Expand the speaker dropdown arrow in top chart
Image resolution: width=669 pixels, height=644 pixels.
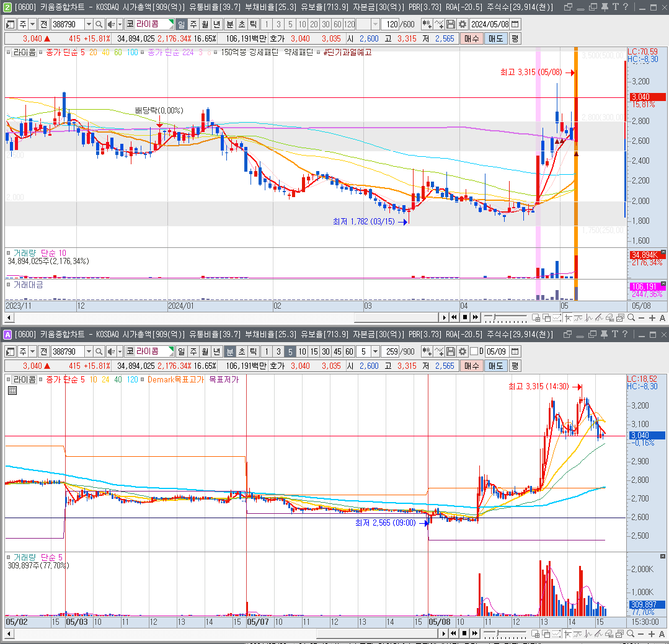(x=120, y=24)
